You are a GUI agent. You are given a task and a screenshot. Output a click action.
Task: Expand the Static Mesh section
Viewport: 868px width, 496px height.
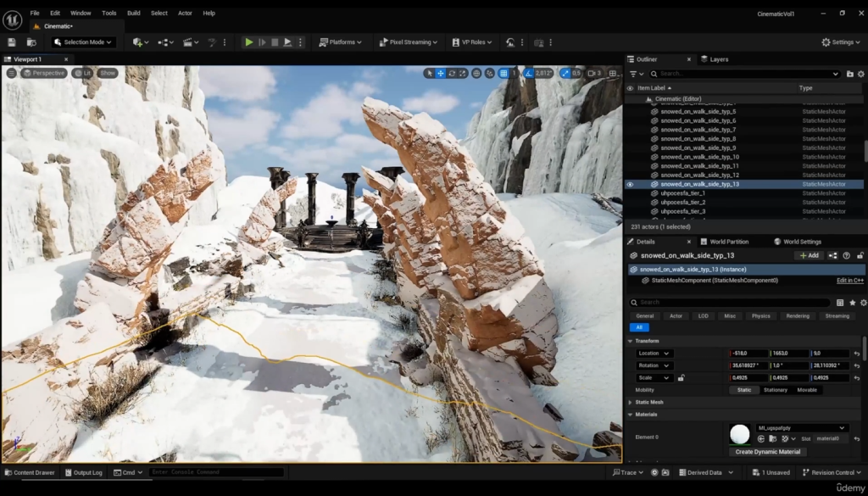(649, 402)
